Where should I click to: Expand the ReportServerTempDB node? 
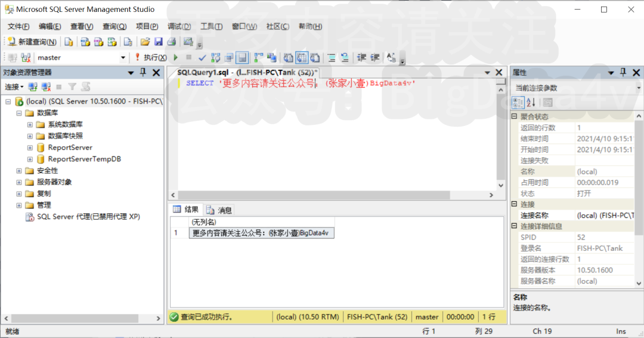[x=30, y=159]
